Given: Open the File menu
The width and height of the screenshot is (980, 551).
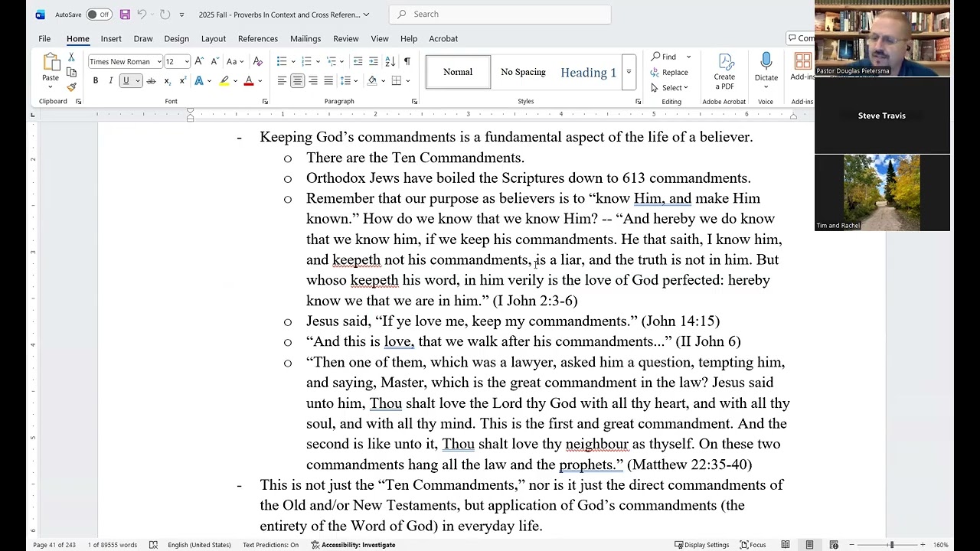Looking at the screenshot, I should pos(44,38).
